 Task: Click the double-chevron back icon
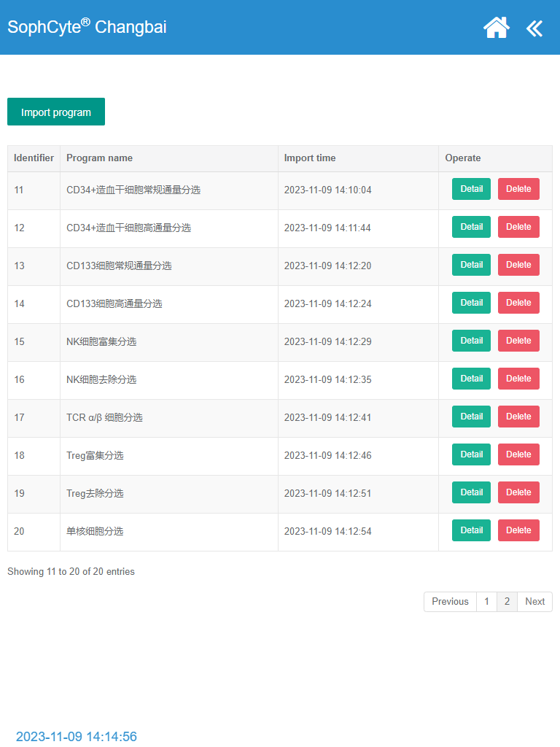pyautogui.click(x=534, y=28)
